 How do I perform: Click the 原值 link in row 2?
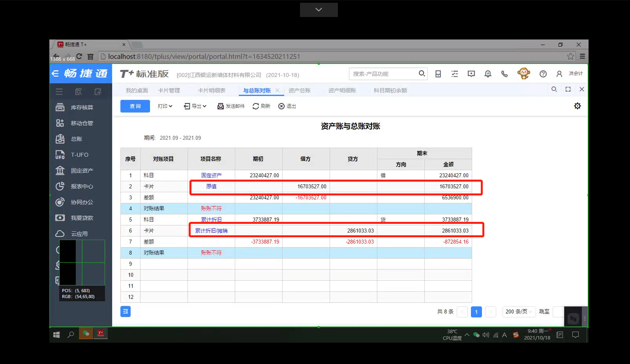point(211,186)
